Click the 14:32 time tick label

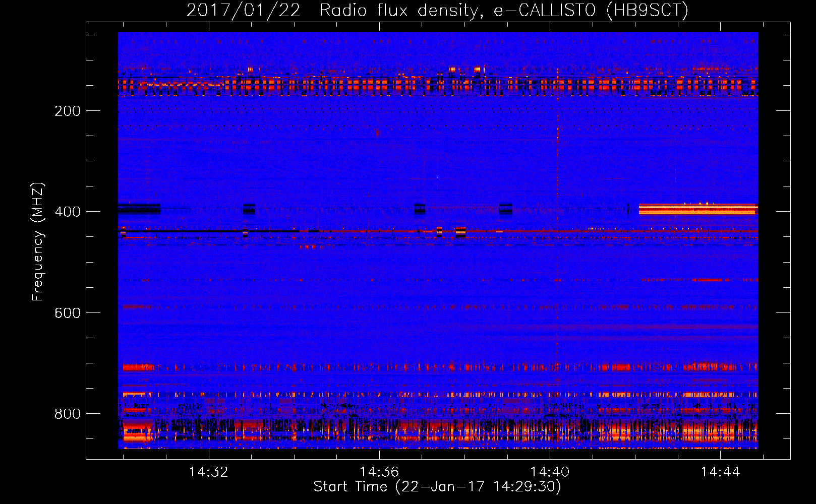click(x=208, y=472)
